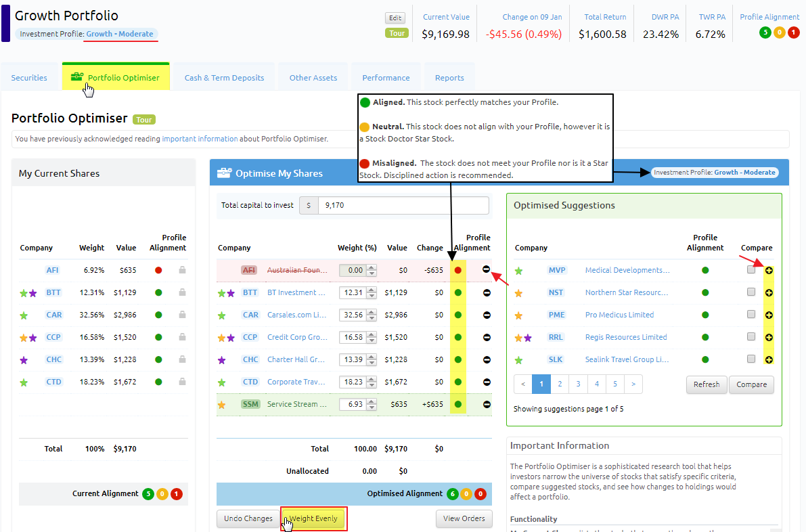This screenshot has width=806, height=532.
Task: Adjust the CHC weight stepper arrows
Action: [x=372, y=360]
